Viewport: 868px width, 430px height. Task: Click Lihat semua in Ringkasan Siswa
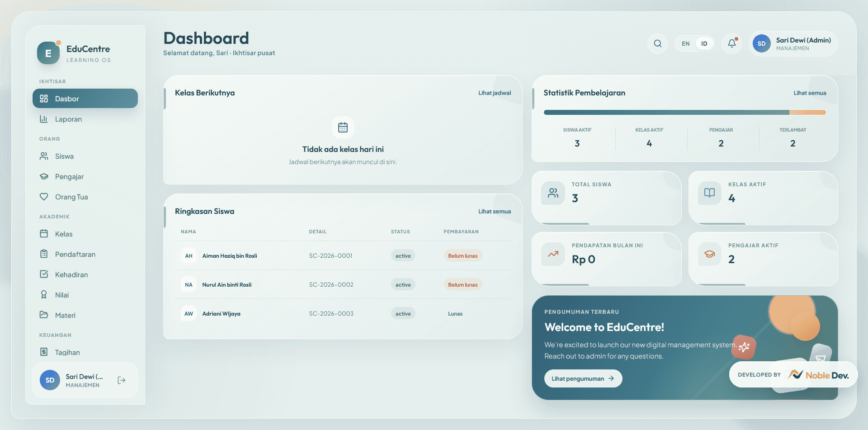[x=495, y=211]
